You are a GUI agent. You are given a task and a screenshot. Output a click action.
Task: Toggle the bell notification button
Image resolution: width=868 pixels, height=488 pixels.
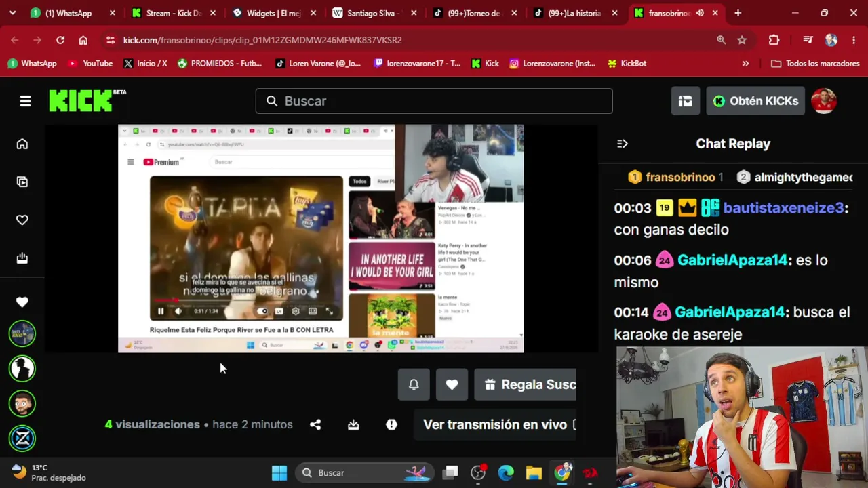point(414,384)
